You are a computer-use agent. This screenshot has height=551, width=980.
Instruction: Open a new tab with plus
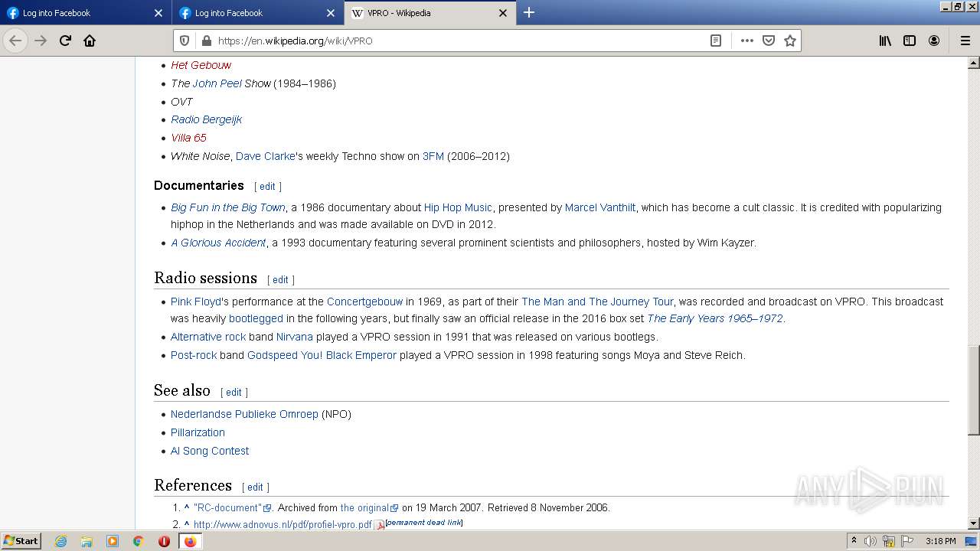(529, 12)
